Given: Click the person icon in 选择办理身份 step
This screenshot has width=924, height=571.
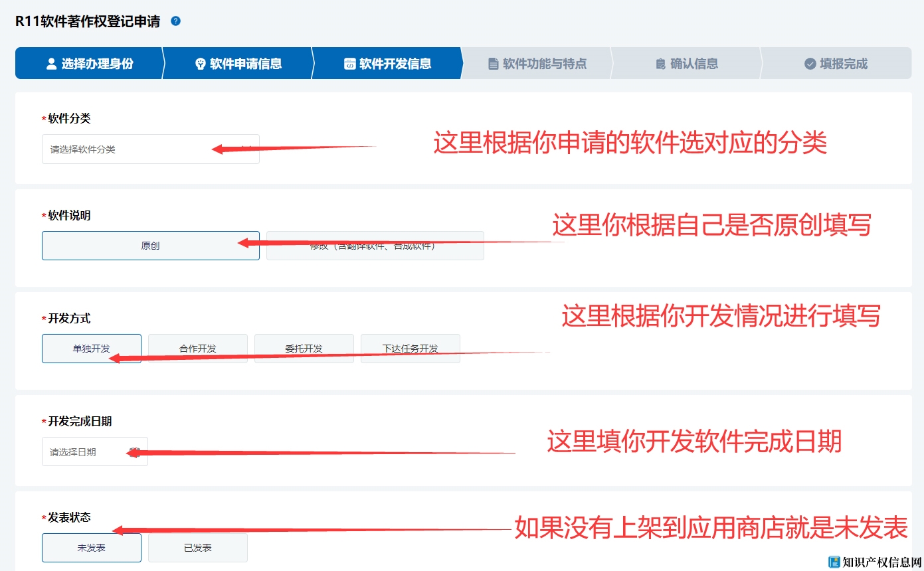Looking at the screenshot, I should [51, 64].
